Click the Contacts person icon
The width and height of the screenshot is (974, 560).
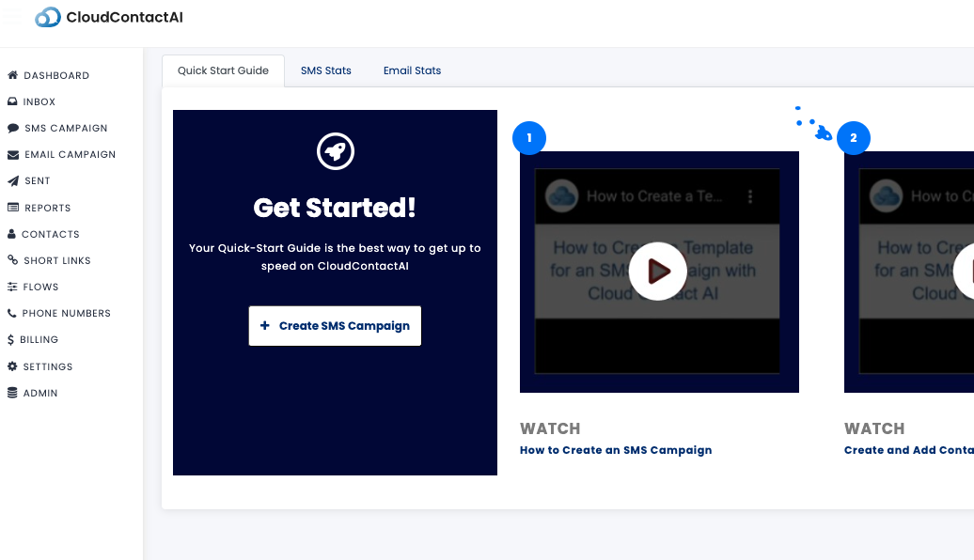click(x=12, y=234)
